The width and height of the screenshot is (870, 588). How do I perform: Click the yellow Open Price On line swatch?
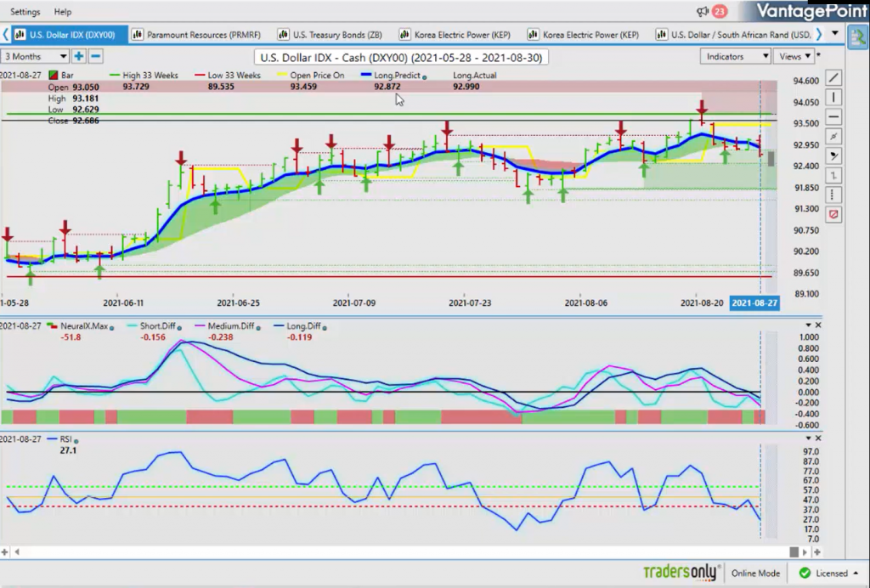[282, 76]
